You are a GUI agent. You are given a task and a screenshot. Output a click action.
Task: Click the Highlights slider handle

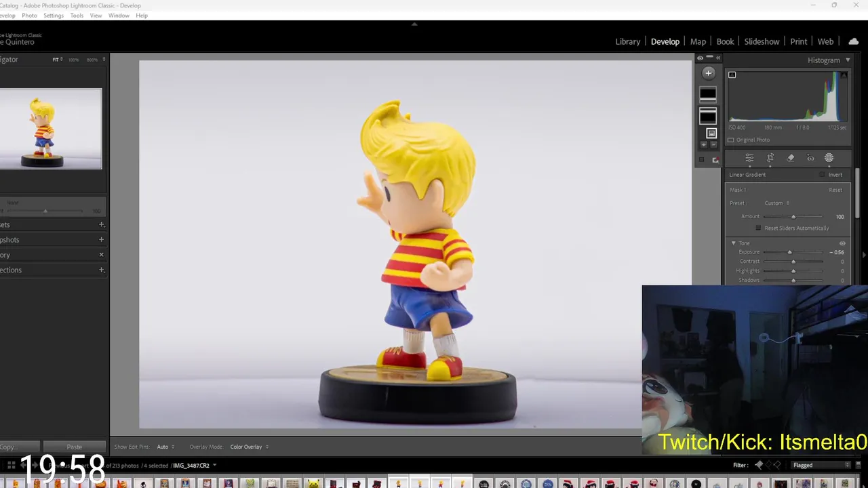click(793, 271)
